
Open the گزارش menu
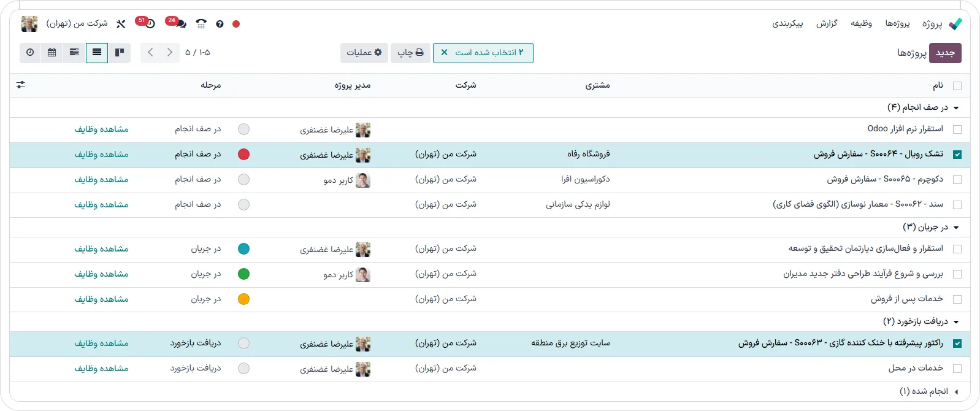[x=826, y=24]
